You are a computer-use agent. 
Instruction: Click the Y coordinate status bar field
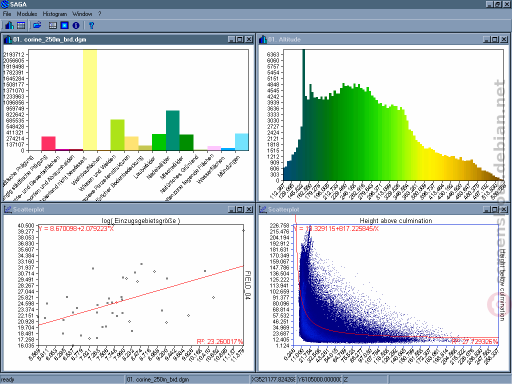(319, 379)
